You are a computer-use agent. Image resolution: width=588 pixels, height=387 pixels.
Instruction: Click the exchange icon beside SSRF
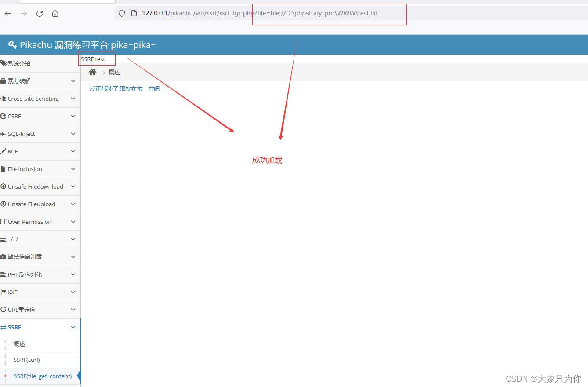click(4, 327)
